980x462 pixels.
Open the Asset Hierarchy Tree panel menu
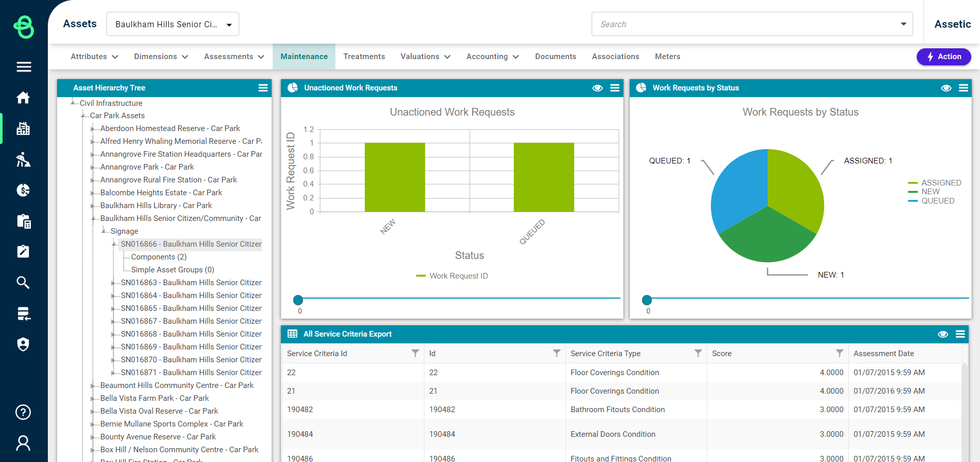[263, 88]
